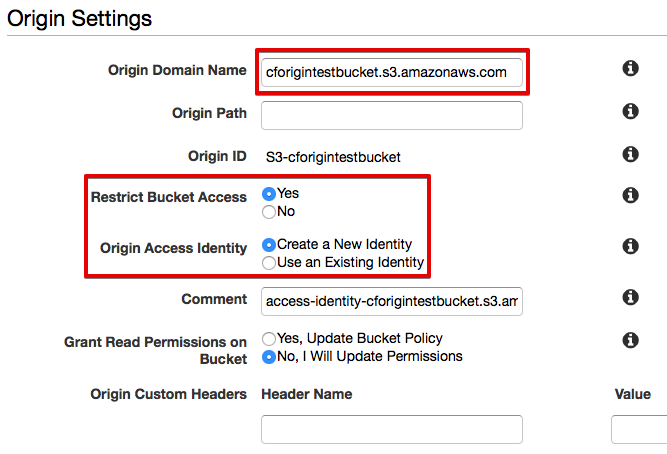The width and height of the screenshot is (667, 454).
Task: Show help icon for Origin ID
Action: tap(630, 154)
